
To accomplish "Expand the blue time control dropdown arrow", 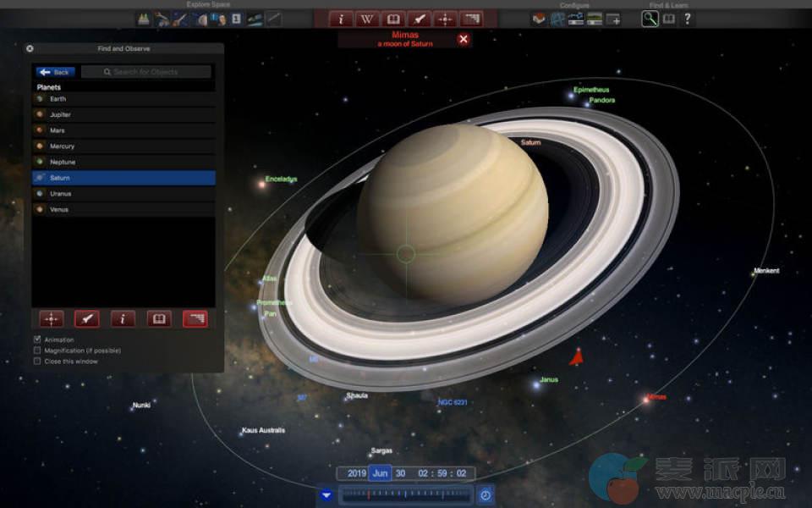I will tap(326, 494).
